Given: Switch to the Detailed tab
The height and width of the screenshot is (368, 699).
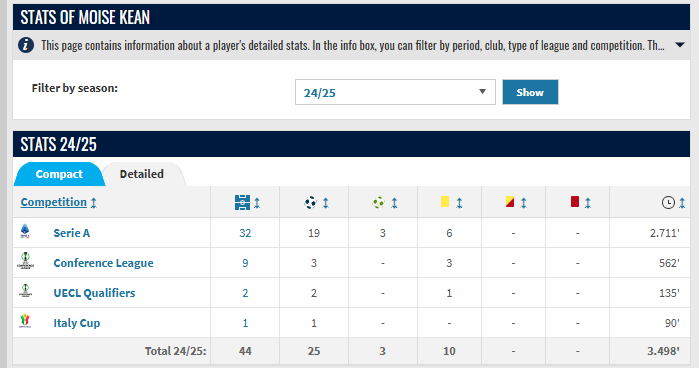Looking at the screenshot, I should pyautogui.click(x=142, y=174).
